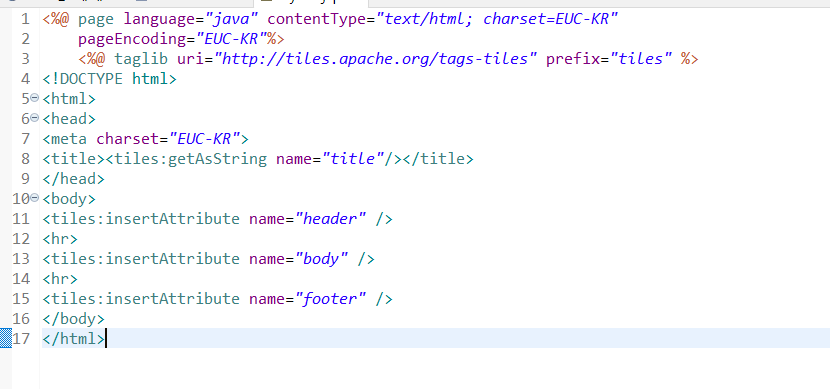This screenshot has width=830, height=389.
Task: Click tiles:insertAttribute on line 11
Action: (x=146, y=219)
